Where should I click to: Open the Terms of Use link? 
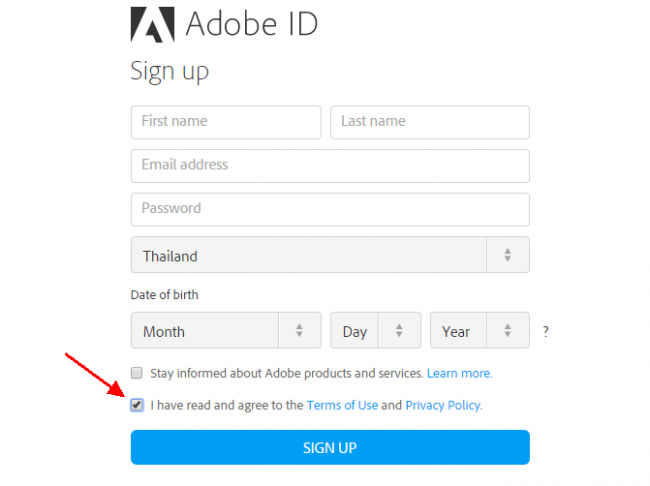pos(341,405)
